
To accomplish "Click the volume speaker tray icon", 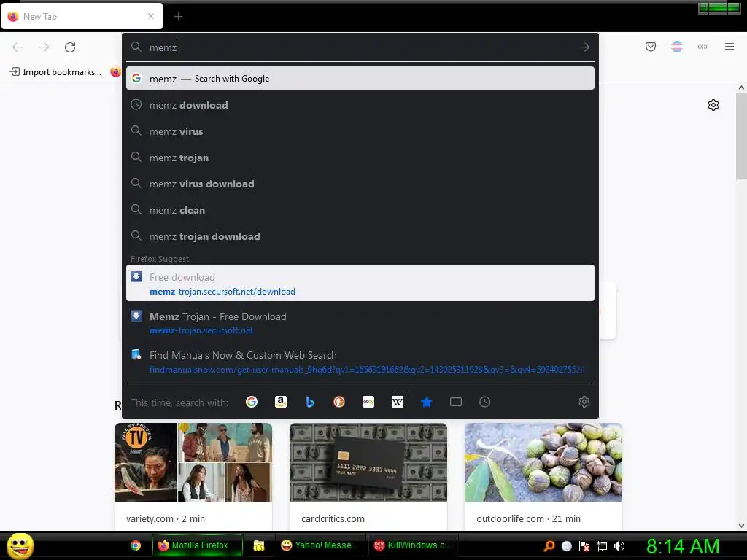I will (x=619, y=546).
